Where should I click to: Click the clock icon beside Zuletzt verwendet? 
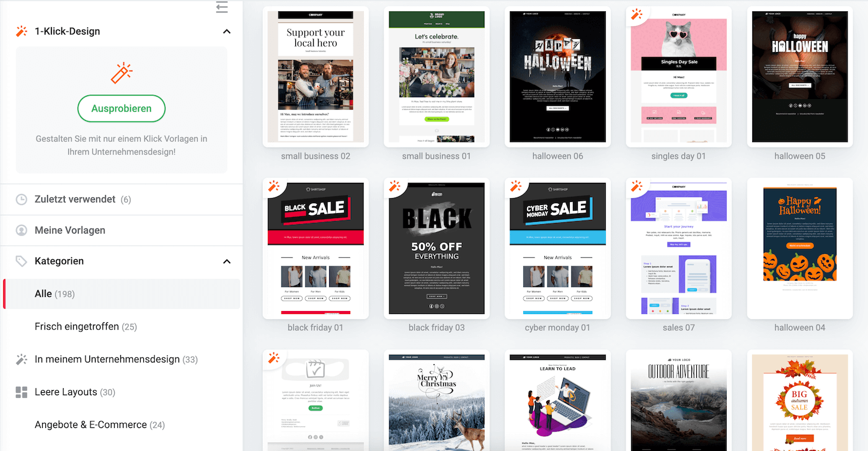click(x=22, y=199)
